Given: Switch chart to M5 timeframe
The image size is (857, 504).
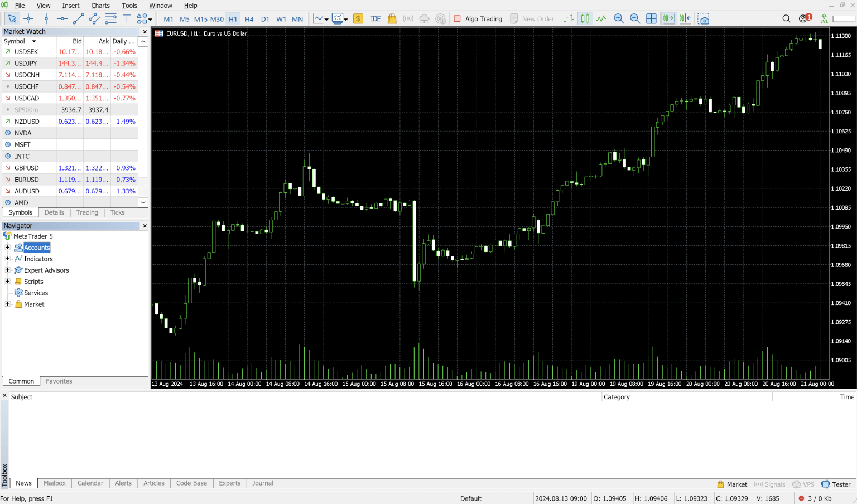Looking at the screenshot, I should click(x=185, y=19).
